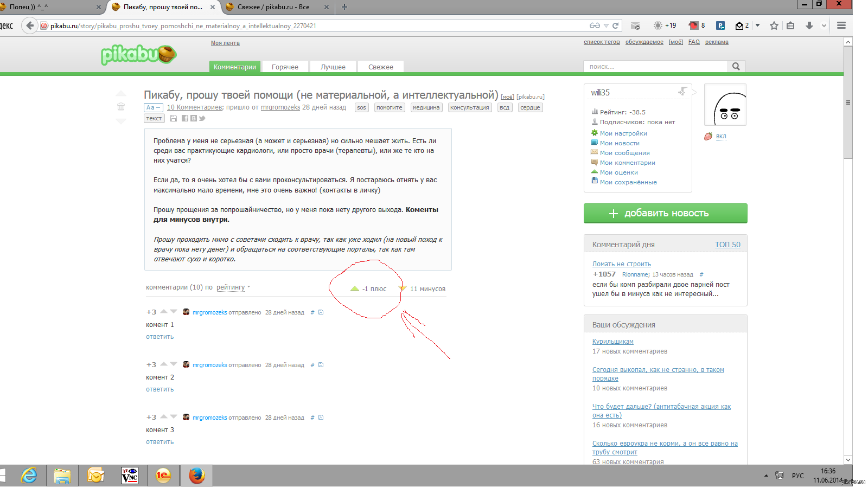Go back with browser back arrow

(x=30, y=25)
